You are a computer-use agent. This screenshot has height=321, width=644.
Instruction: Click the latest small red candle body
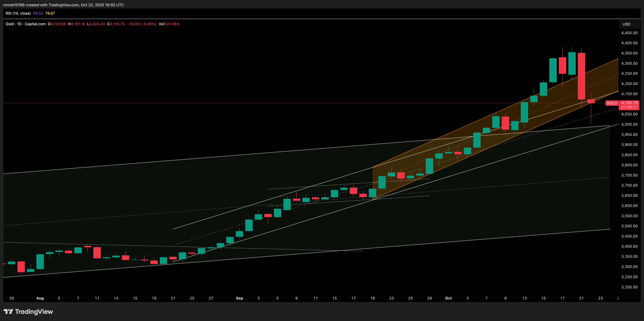coord(591,101)
